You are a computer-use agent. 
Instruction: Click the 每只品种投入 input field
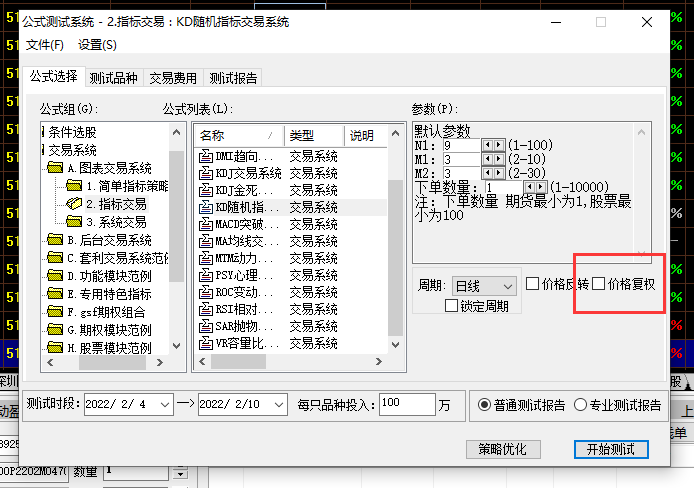pyautogui.click(x=407, y=404)
